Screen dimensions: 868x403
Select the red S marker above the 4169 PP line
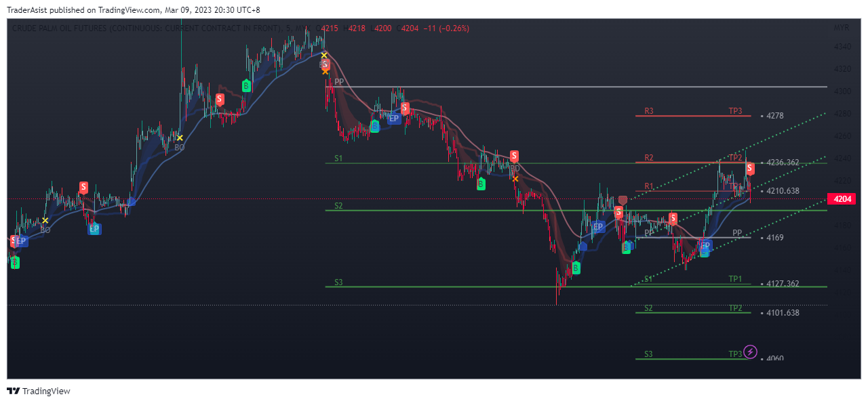673,218
